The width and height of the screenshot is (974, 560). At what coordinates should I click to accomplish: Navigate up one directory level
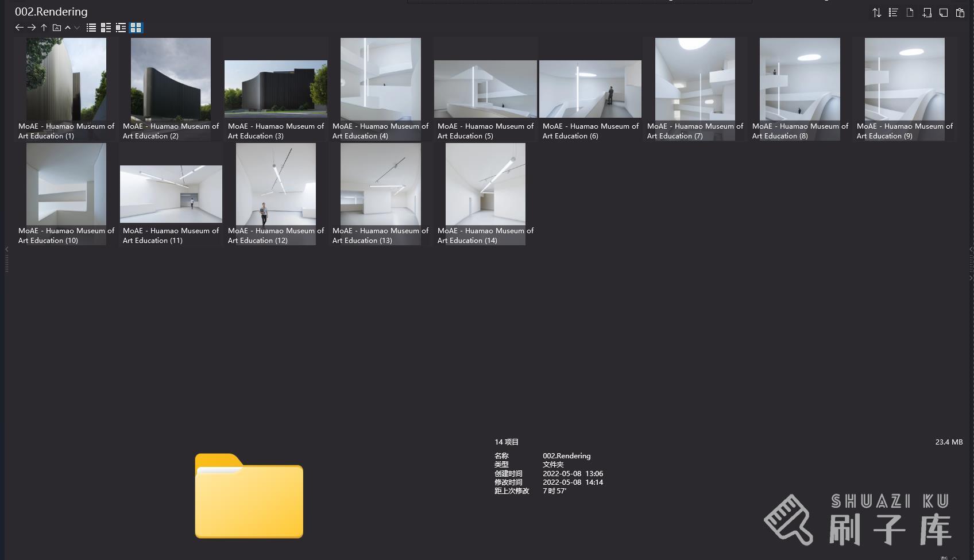[44, 28]
